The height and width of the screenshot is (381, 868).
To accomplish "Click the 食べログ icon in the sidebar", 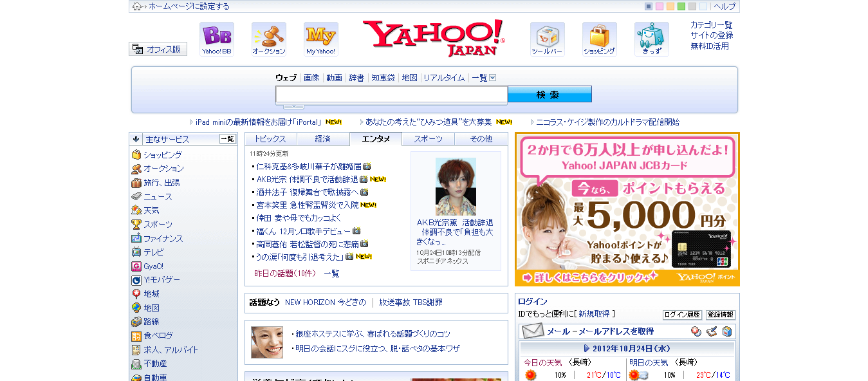I will [136, 336].
